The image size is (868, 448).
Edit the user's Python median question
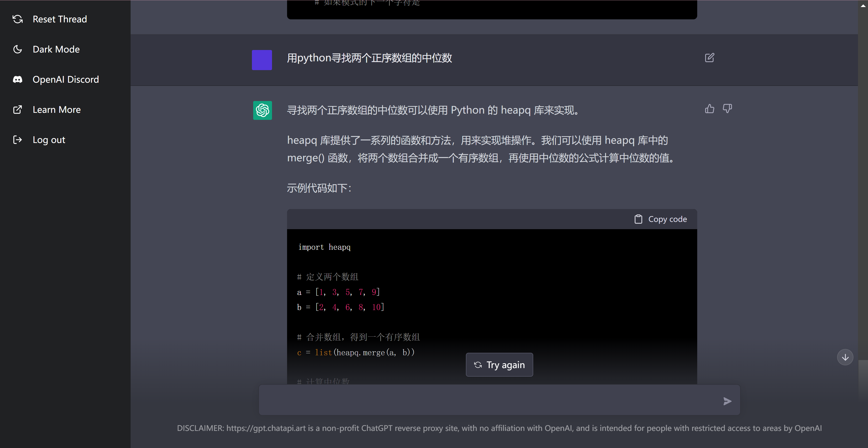tap(709, 58)
